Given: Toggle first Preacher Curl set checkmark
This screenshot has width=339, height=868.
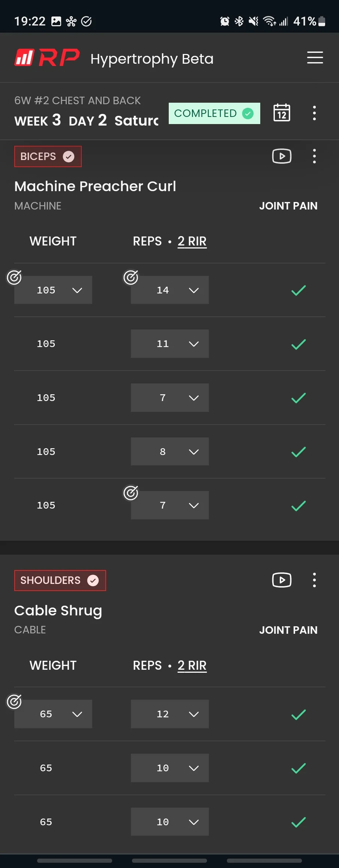Looking at the screenshot, I should click(298, 290).
